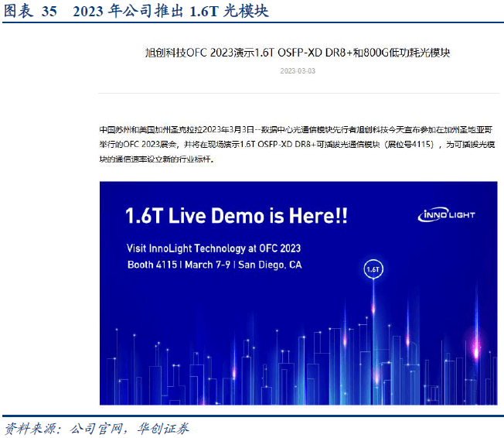Select the "1.6T Live Demo is Here!!" heading
The width and height of the screenshot is (504, 438).
pyautogui.click(x=237, y=216)
